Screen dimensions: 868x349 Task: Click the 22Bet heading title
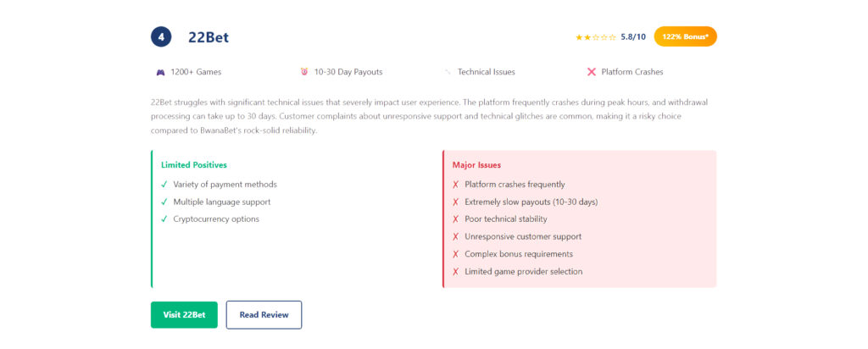[x=209, y=37]
